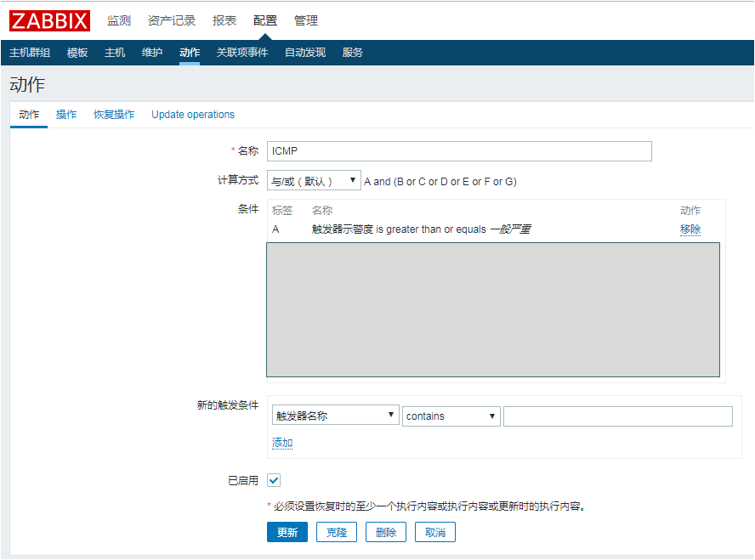The width and height of the screenshot is (755, 560).
Task: Click the 条件 label
Action: tap(248, 209)
